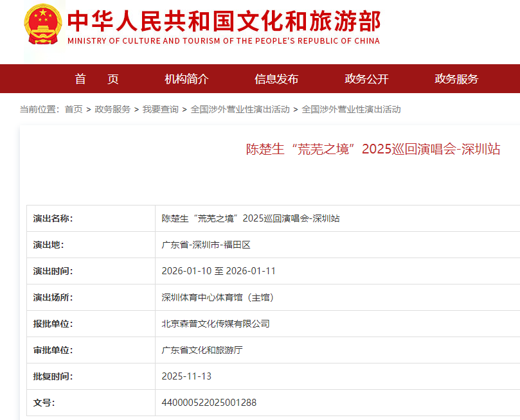Screen dimensions: 520x420
Task: Select the 广东省-深圳市-福田区 location cell
Action: pyautogui.click(x=205, y=245)
